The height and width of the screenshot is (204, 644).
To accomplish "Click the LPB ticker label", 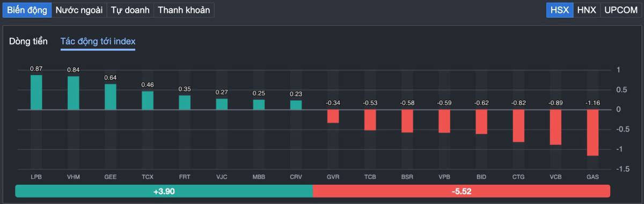I will [x=36, y=177].
